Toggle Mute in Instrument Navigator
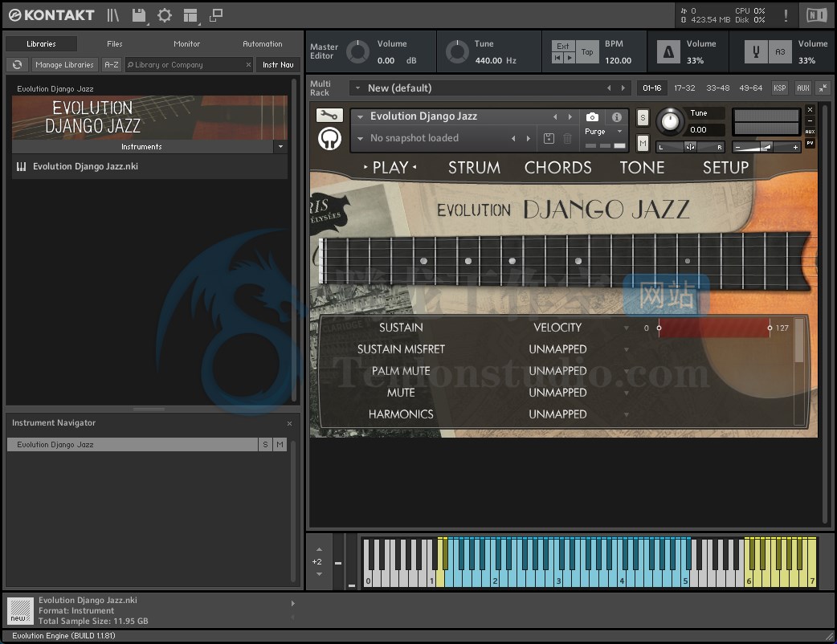837x644 pixels. point(280,444)
